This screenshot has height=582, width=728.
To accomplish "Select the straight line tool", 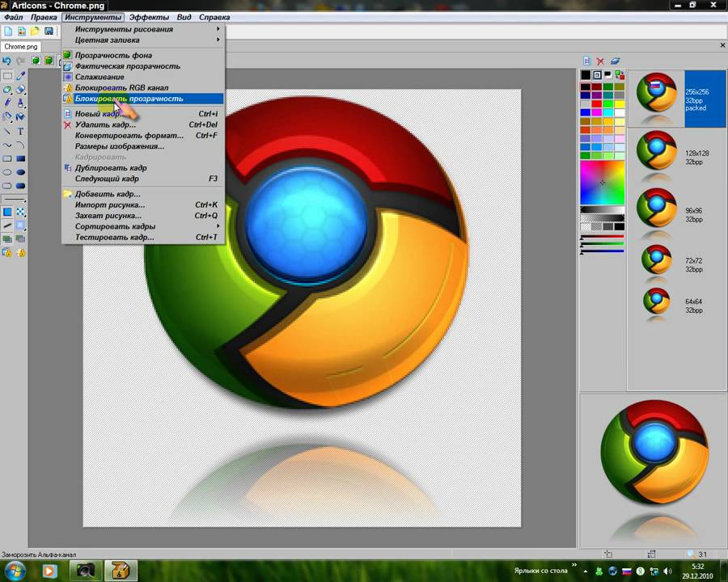I will (x=7, y=132).
